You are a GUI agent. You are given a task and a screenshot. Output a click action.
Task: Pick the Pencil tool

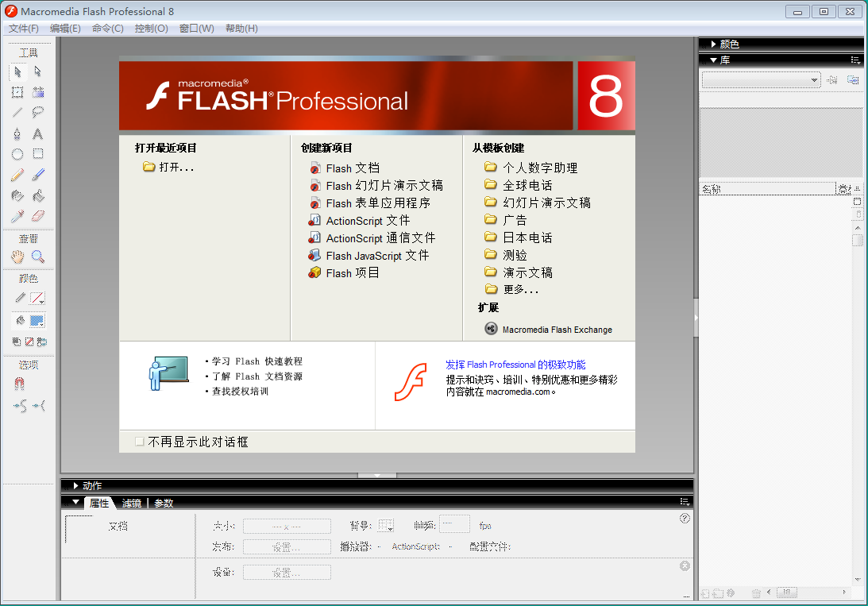[x=17, y=175]
